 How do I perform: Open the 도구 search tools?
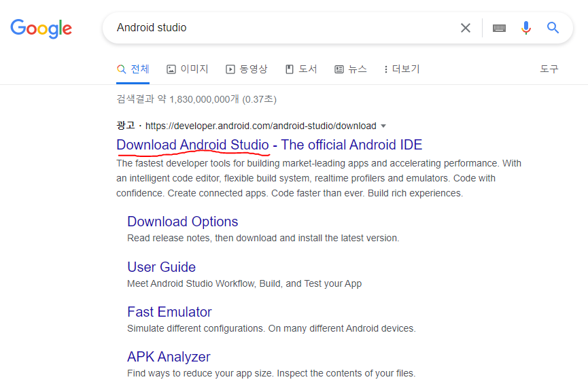(x=549, y=69)
